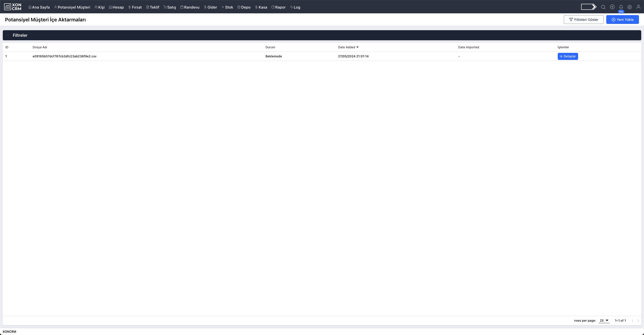The height and width of the screenshot is (335, 644).
Task: Open the Stok menu
Action: coord(227,7)
